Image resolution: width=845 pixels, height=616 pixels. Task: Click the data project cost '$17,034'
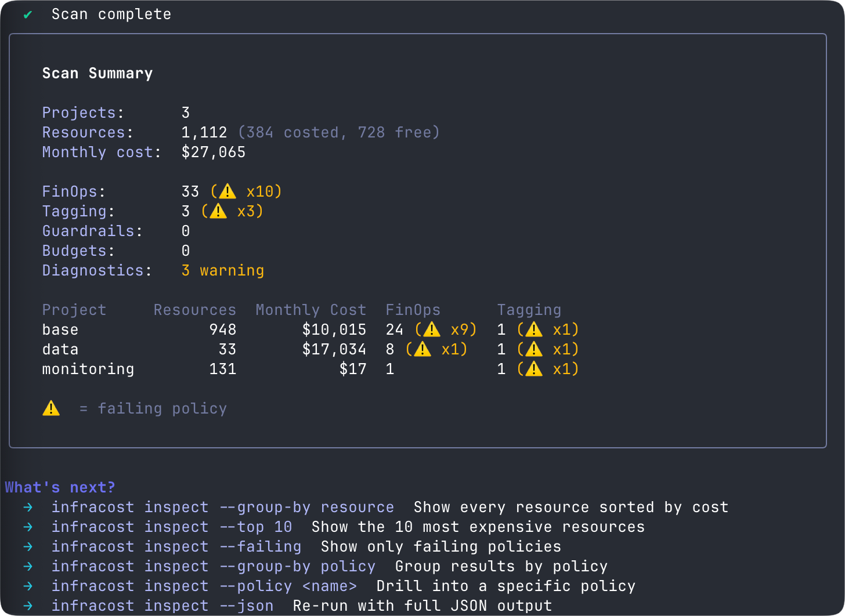(x=334, y=350)
